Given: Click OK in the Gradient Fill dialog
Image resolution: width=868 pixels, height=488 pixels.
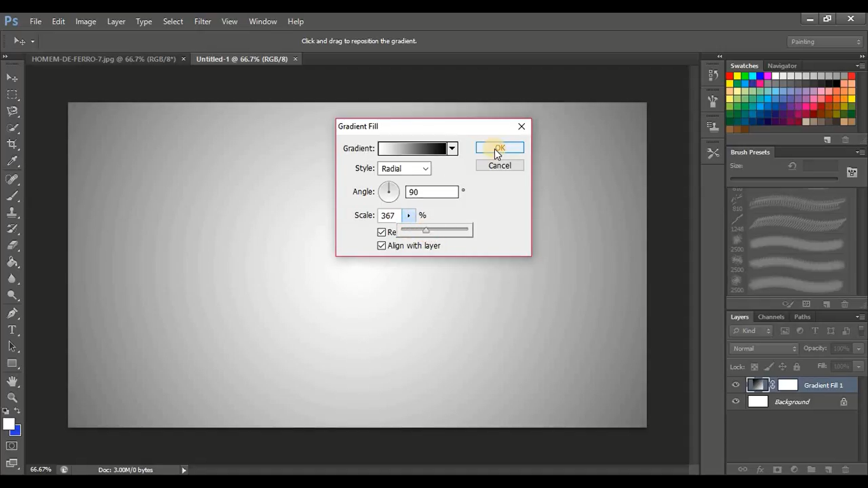Looking at the screenshot, I should tap(499, 147).
